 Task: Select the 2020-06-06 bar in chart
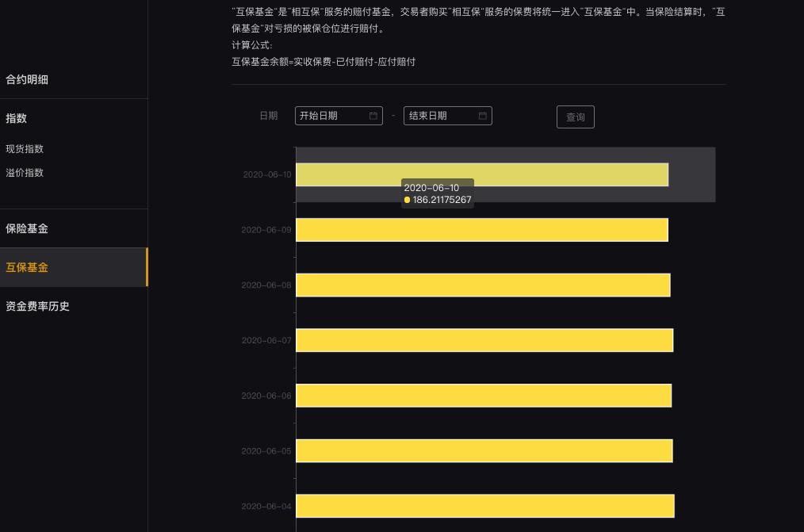[x=484, y=396]
